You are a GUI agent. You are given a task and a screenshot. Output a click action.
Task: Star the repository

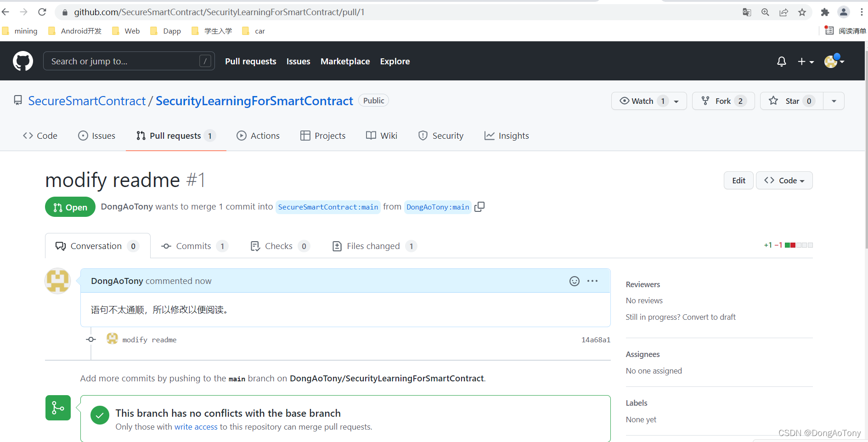click(x=792, y=101)
